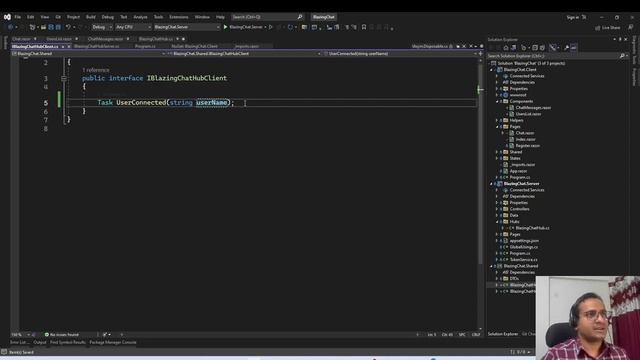The width and height of the screenshot is (640, 360).
Task: Open the Output panel tab
Action: pyautogui.click(x=40, y=342)
